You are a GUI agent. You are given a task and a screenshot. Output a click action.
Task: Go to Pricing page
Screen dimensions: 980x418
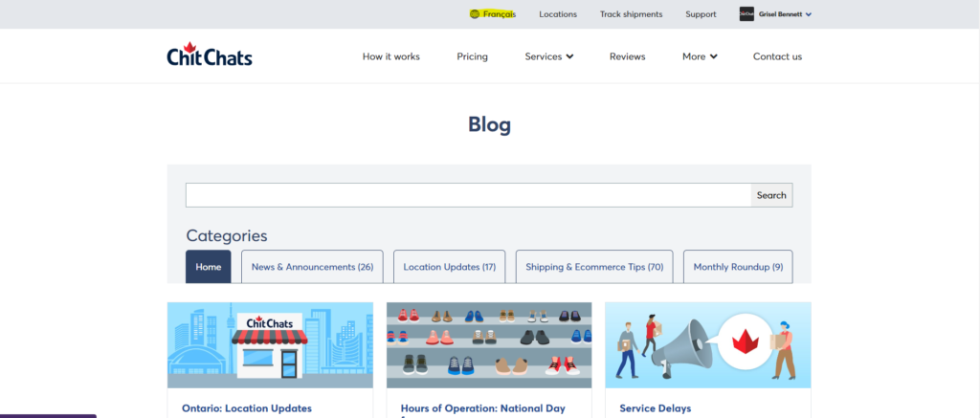pos(473,56)
